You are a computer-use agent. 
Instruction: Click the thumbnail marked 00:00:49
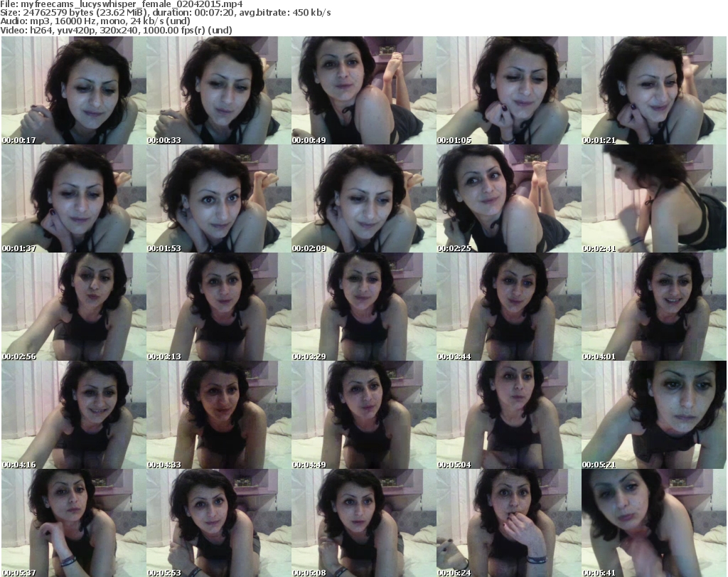[x=363, y=90]
